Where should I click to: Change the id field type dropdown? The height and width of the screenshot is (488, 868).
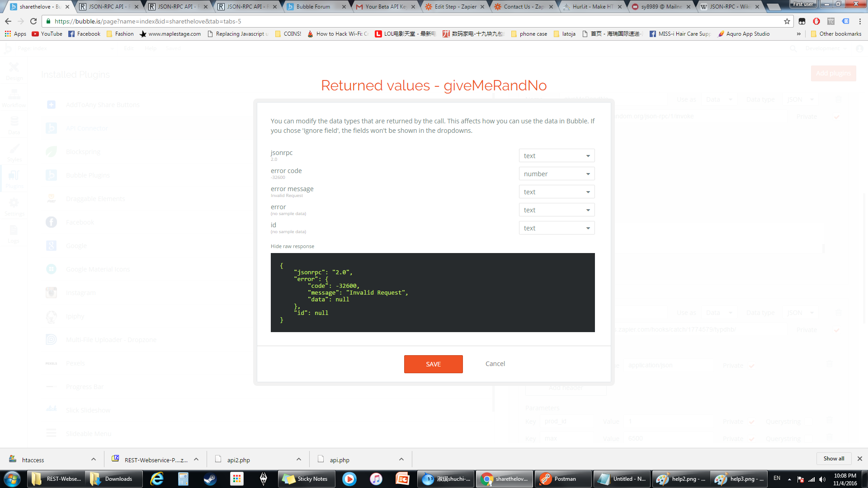[x=557, y=228]
